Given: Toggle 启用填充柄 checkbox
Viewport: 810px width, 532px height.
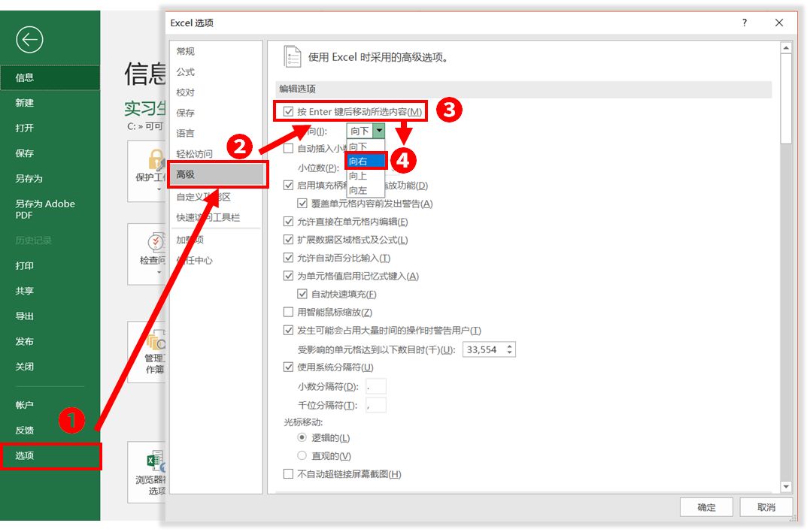Looking at the screenshot, I should 288,186.
